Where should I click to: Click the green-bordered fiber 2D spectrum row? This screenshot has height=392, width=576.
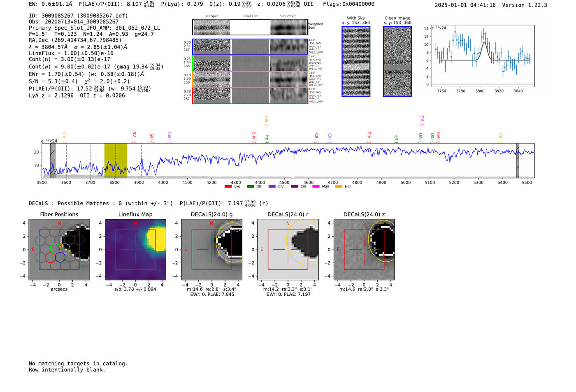point(250,63)
